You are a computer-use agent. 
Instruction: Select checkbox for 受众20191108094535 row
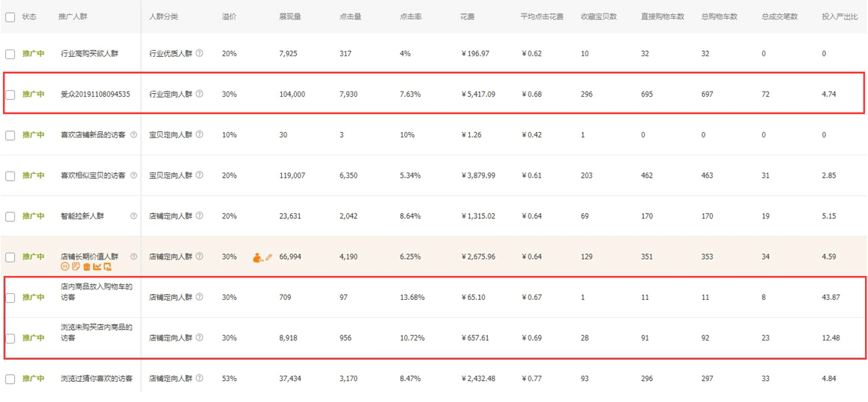10,94
